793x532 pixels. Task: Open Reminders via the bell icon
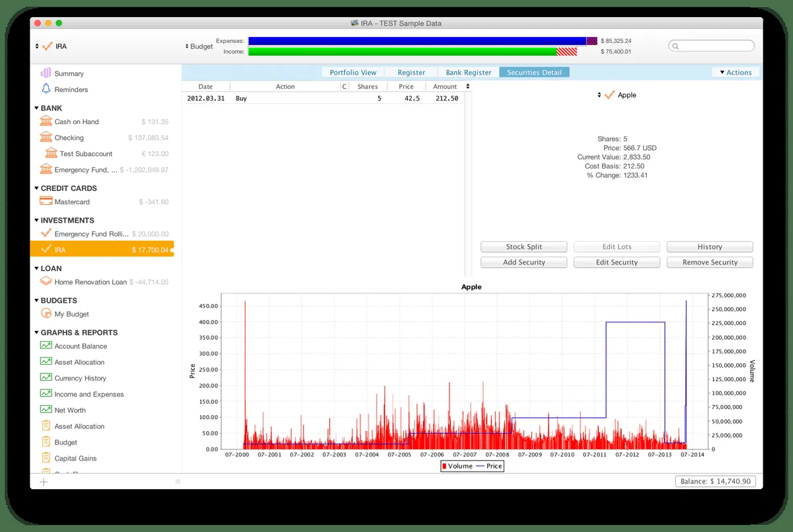[x=46, y=89]
